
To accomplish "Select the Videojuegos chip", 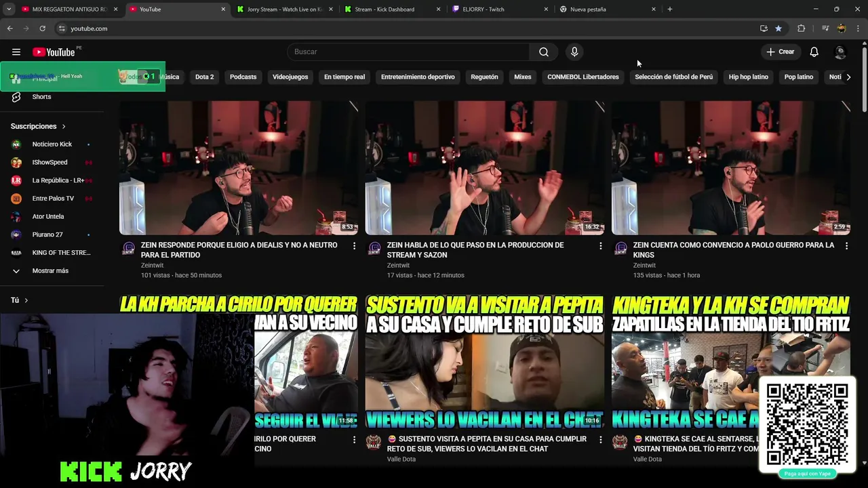I will pyautogui.click(x=290, y=77).
